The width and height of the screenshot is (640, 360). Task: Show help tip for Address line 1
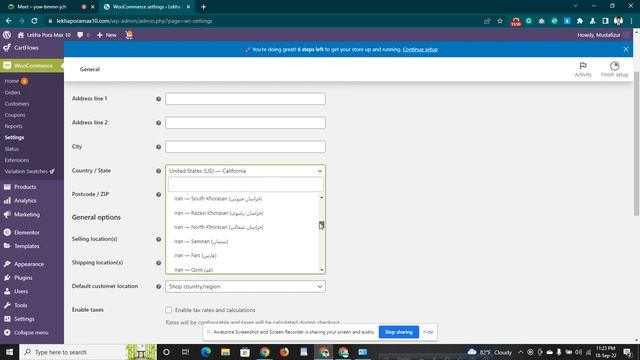[x=158, y=99]
